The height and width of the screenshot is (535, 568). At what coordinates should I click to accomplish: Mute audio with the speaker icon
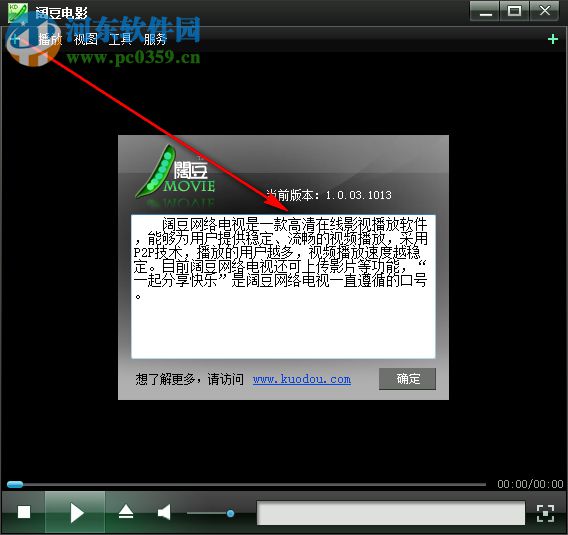[164, 512]
